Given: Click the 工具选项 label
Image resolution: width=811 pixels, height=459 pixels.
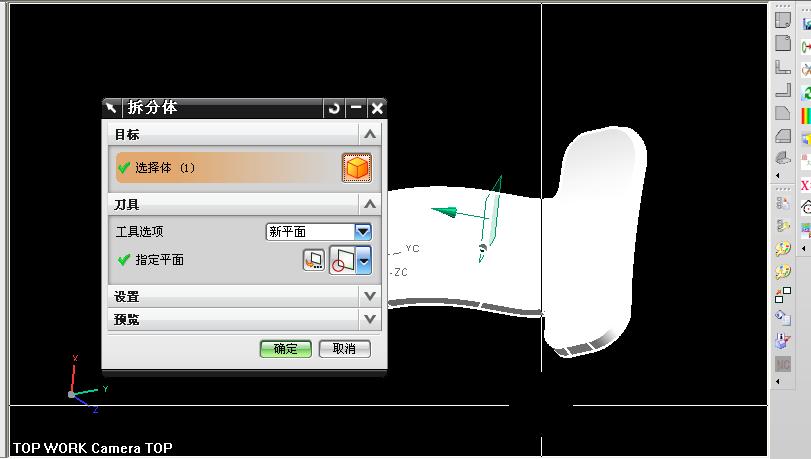Looking at the screenshot, I should [x=139, y=231].
